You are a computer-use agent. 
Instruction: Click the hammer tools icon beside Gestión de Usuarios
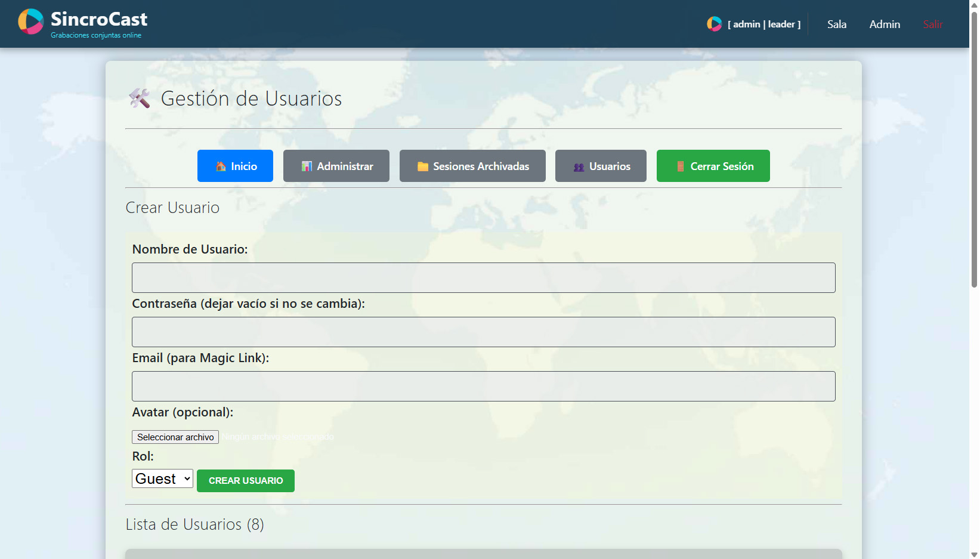[x=139, y=98]
